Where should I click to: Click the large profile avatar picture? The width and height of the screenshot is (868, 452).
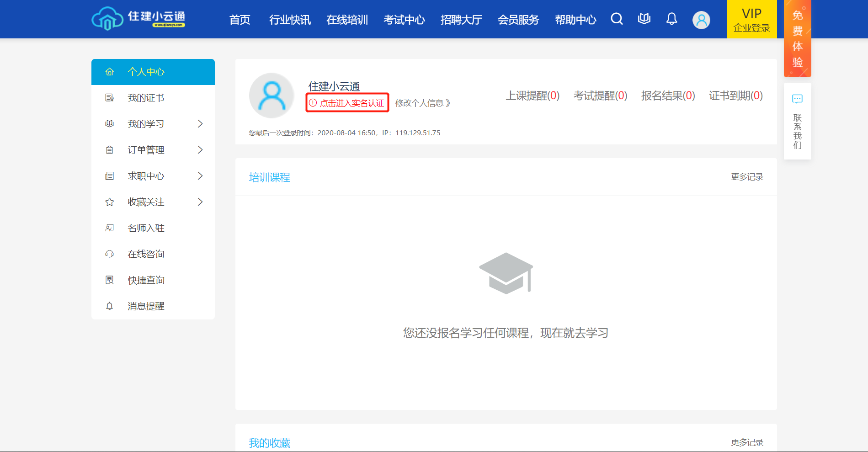272,96
